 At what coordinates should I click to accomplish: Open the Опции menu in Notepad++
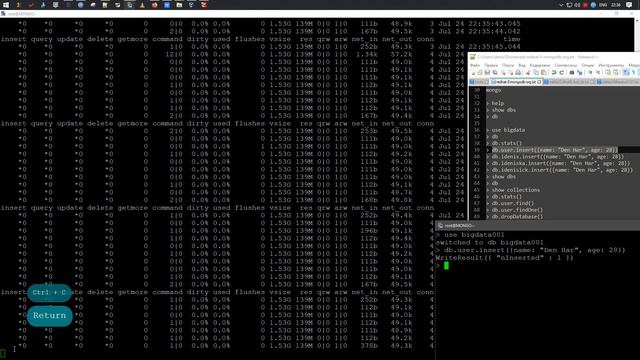click(x=588, y=65)
